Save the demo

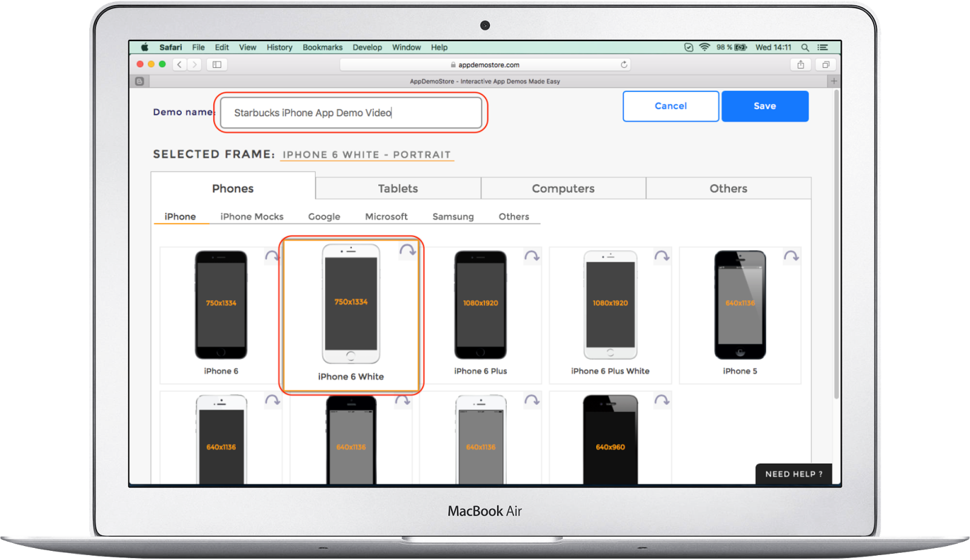coord(765,106)
